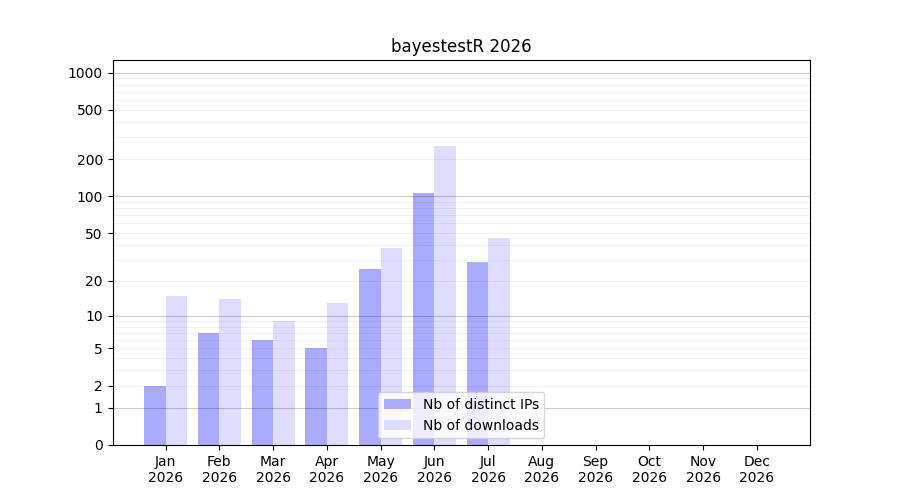Click the Mar 2026 downloads bar
The height and width of the screenshot is (500, 900).
[284, 383]
